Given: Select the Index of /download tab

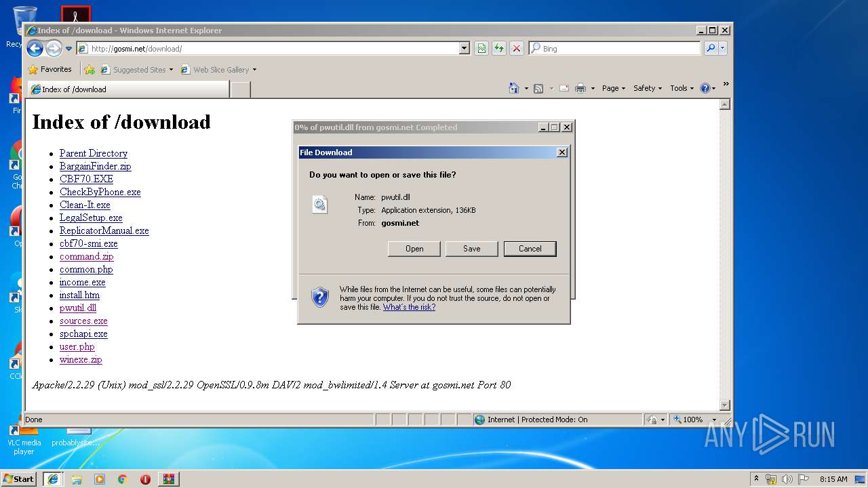Looking at the screenshot, I should [127, 89].
